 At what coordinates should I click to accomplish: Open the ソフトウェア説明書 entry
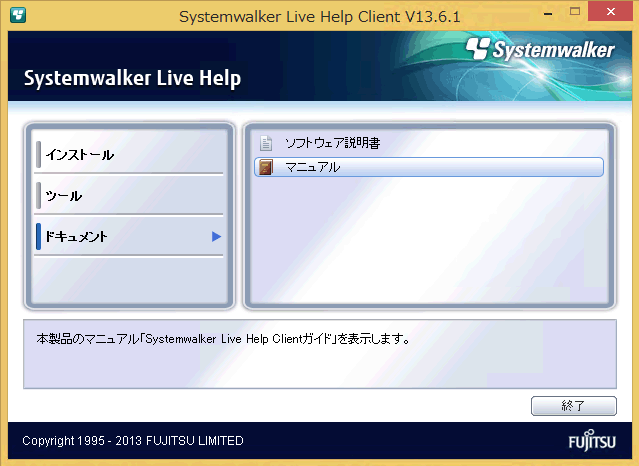[429, 143]
